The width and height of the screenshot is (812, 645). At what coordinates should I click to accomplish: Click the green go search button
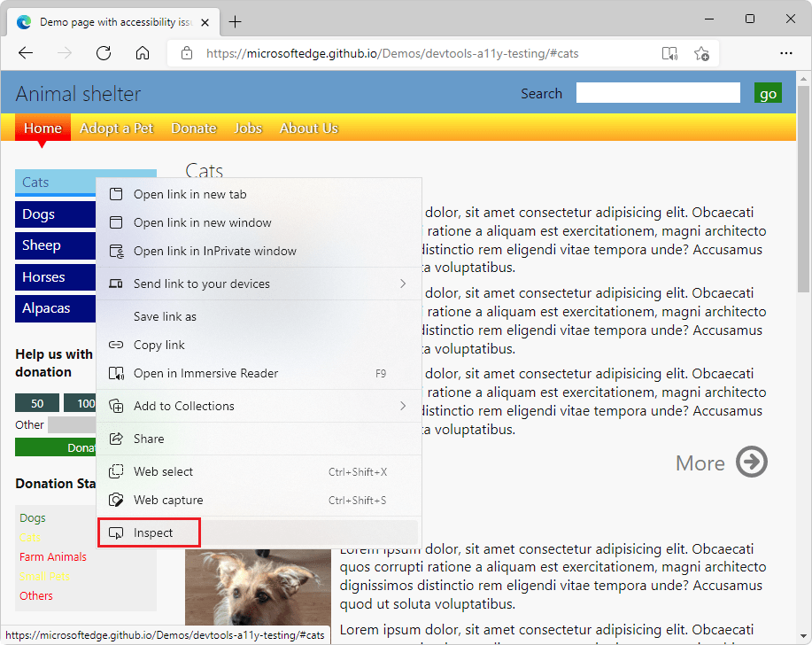pos(768,92)
